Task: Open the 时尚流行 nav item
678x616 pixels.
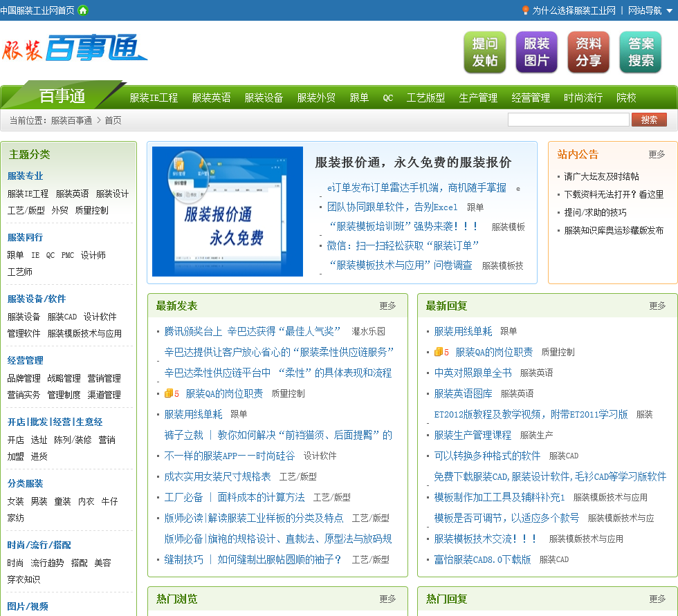Action: [x=583, y=98]
